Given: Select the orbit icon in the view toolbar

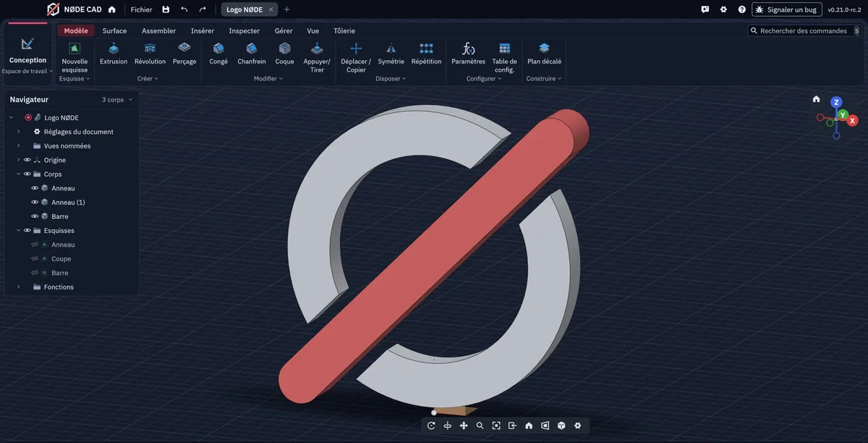Looking at the screenshot, I should [447, 426].
